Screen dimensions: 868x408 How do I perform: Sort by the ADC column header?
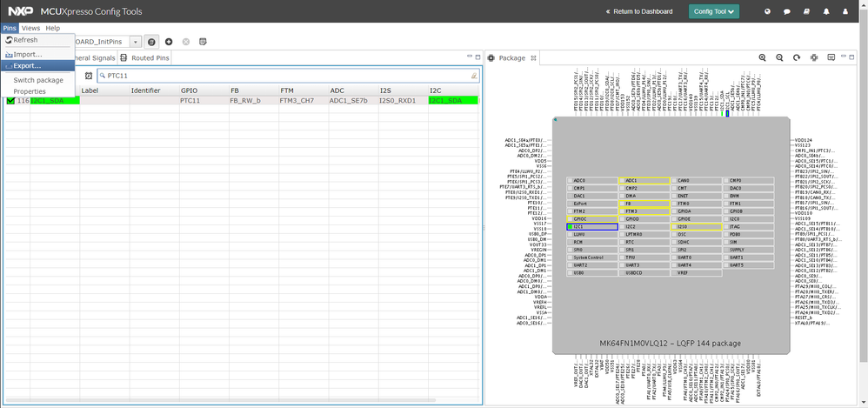(x=352, y=90)
